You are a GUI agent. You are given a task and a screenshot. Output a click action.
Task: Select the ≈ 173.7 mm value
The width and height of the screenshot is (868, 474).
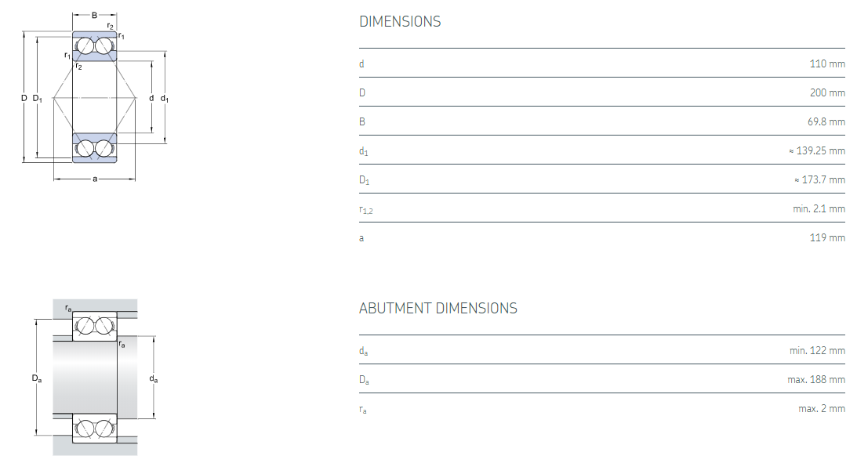(819, 179)
